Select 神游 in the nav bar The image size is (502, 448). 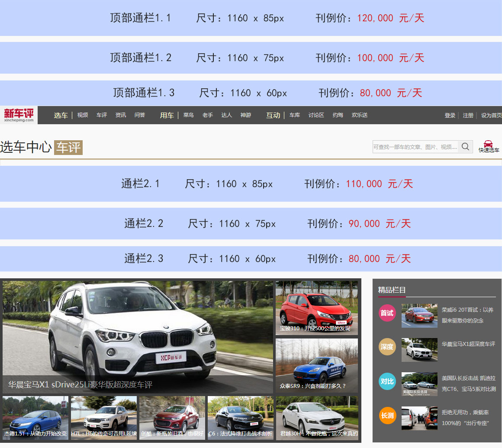tap(245, 115)
